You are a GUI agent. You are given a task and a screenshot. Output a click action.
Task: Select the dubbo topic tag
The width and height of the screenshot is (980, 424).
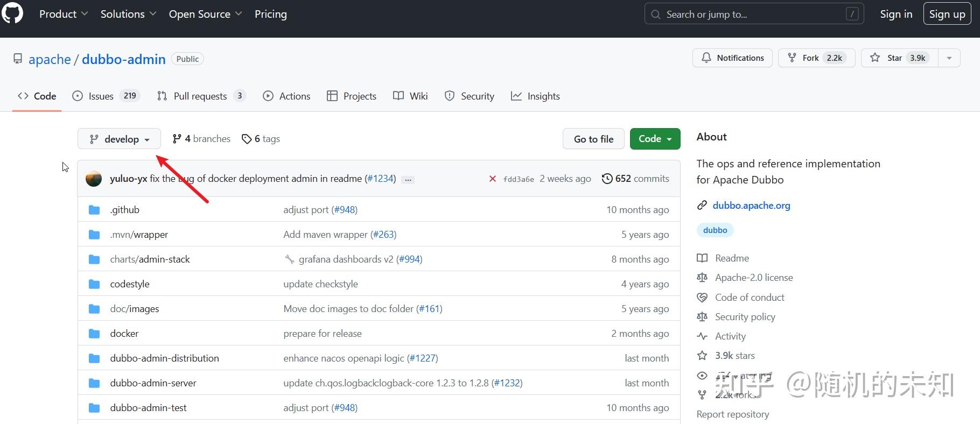[x=715, y=230]
